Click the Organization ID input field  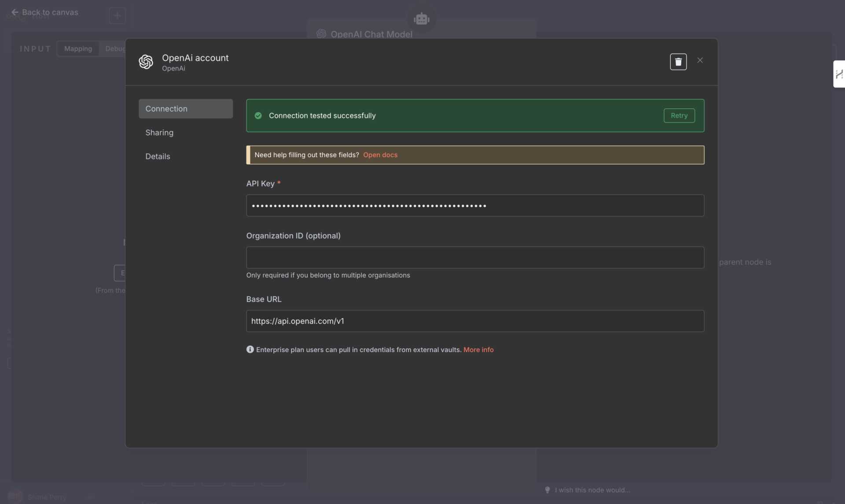pyautogui.click(x=475, y=258)
